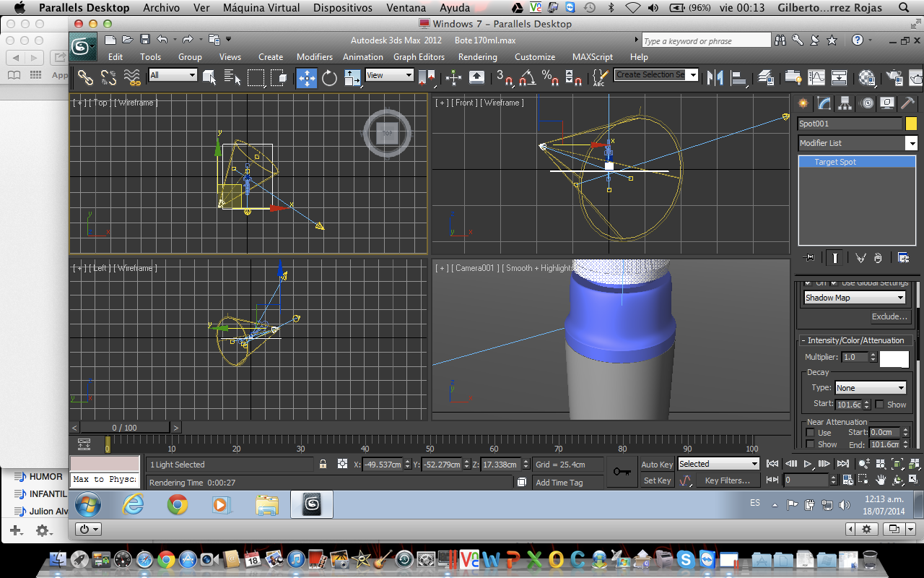Increment the Multiplier spinner
This screenshot has width=924, height=578.
click(873, 354)
